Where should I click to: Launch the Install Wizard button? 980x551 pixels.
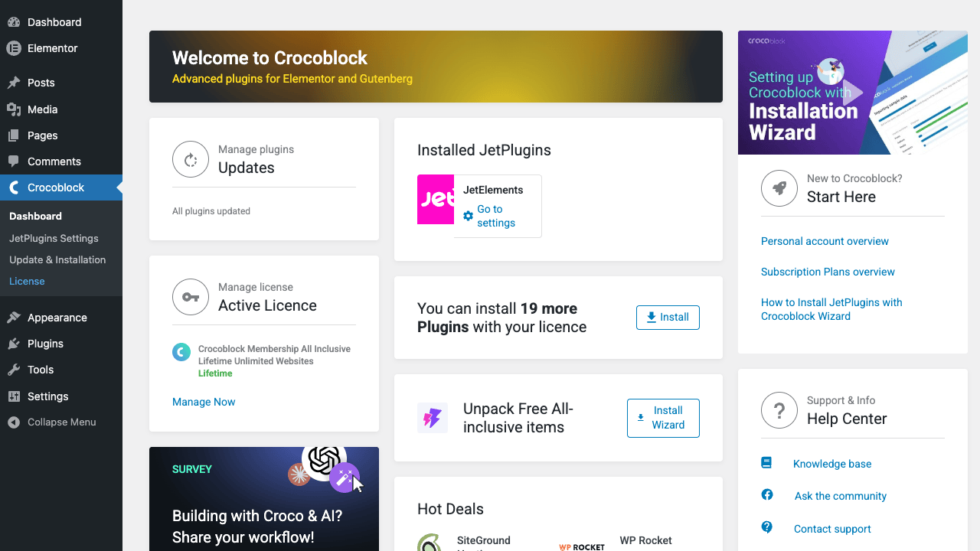click(663, 418)
